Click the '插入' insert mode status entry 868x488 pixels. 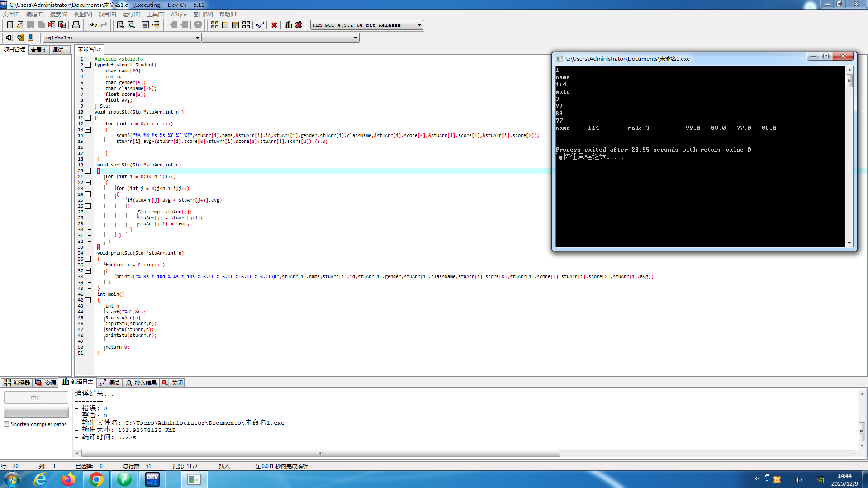pos(224,466)
